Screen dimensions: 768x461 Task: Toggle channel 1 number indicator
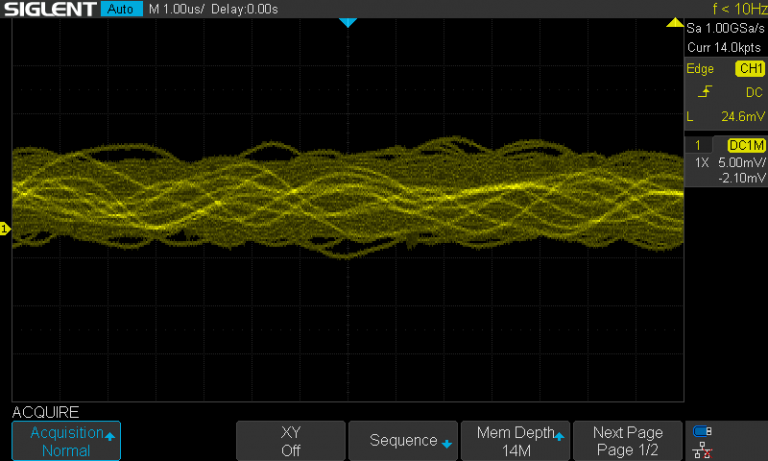(699, 146)
